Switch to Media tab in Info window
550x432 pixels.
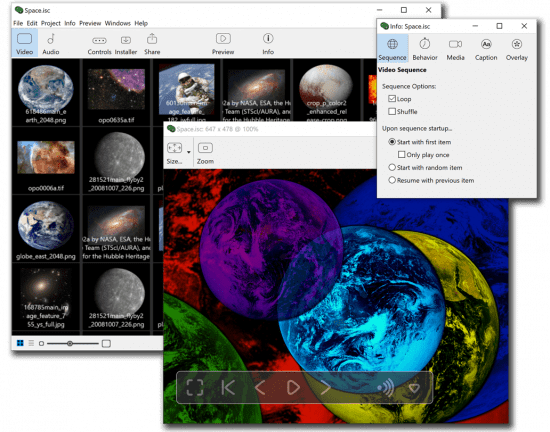click(455, 49)
